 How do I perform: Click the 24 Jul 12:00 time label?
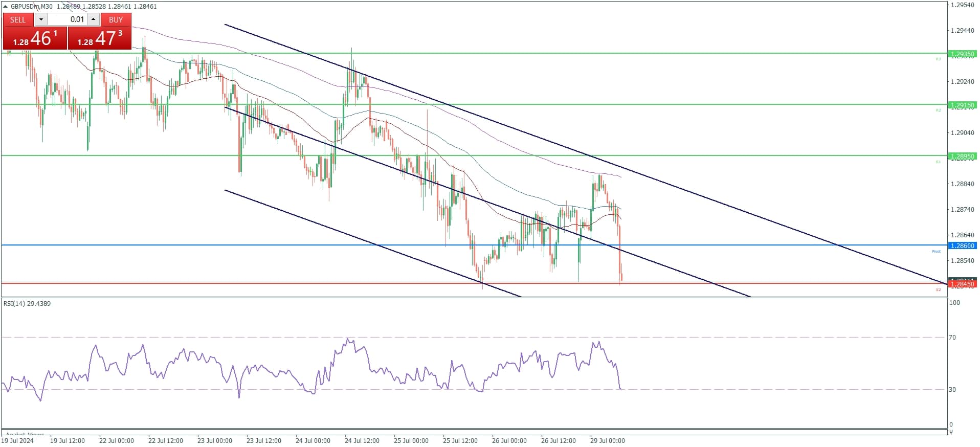(x=362, y=440)
